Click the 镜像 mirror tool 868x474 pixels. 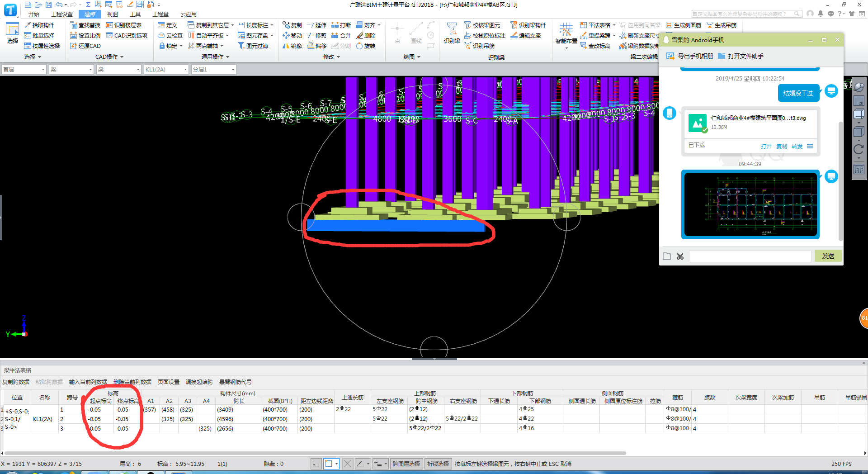[292, 46]
